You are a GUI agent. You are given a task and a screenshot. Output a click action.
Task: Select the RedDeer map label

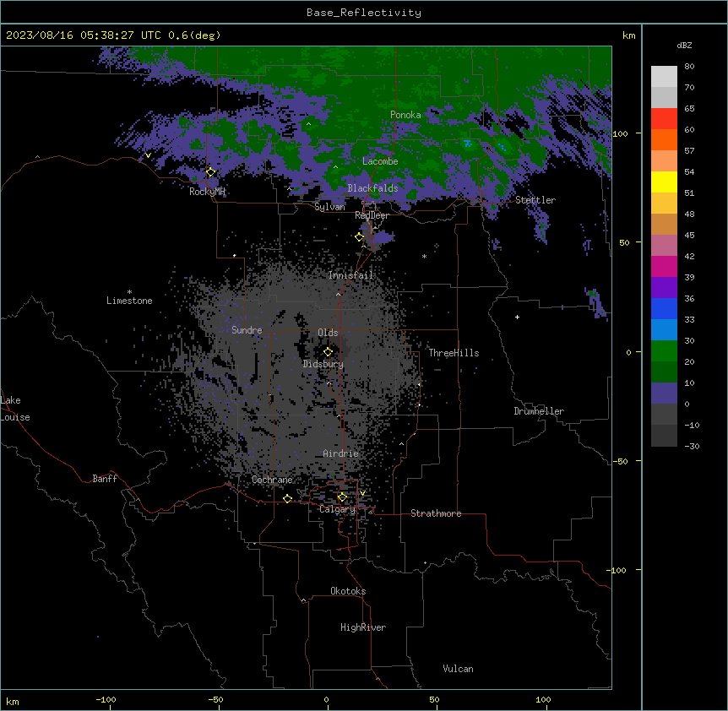(372, 215)
